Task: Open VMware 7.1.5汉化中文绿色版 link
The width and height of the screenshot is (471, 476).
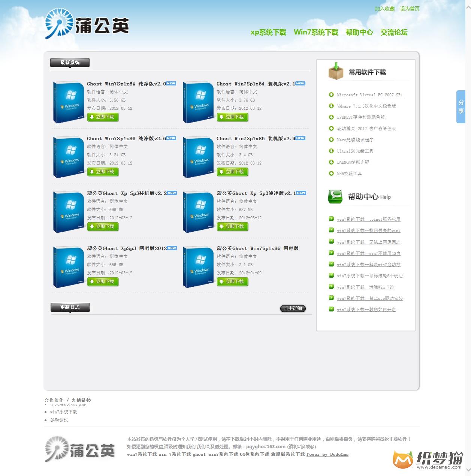Action: pos(366,106)
